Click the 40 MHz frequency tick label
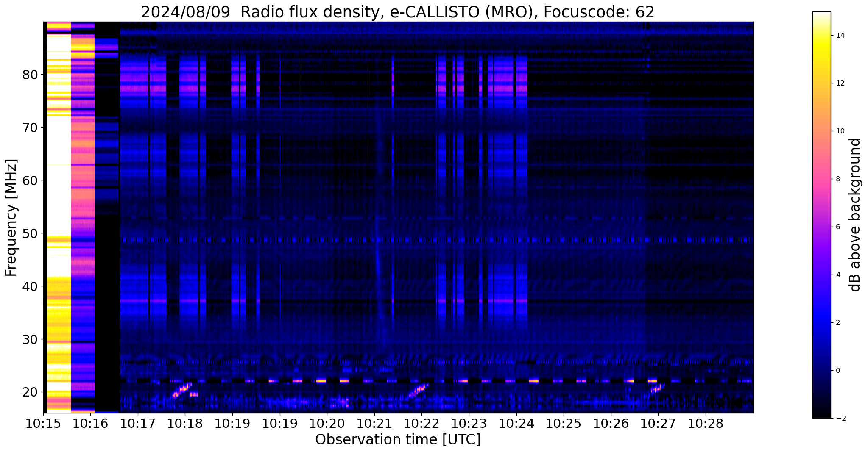Screen dimensions: 868x452 click(30, 286)
